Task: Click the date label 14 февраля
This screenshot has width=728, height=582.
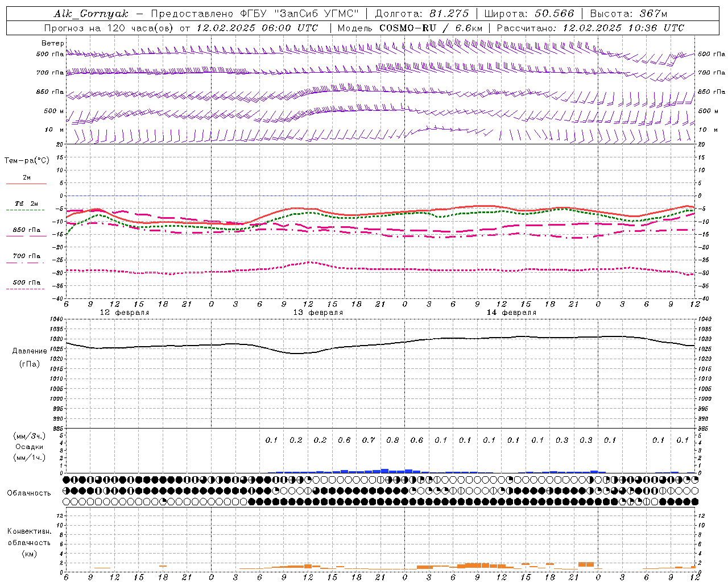Action: (511, 313)
